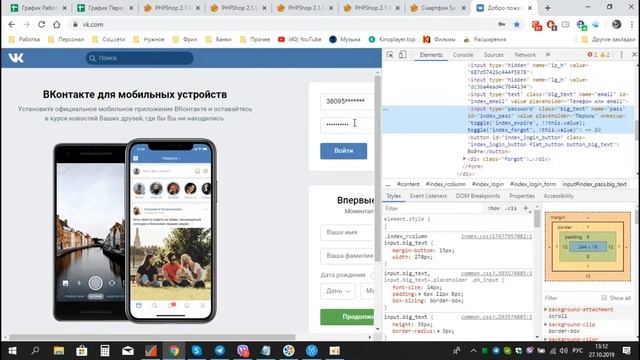This screenshot has width=640, height=360.
Task: Click the green Продолжить button
Action: click(x=347, y=317)
